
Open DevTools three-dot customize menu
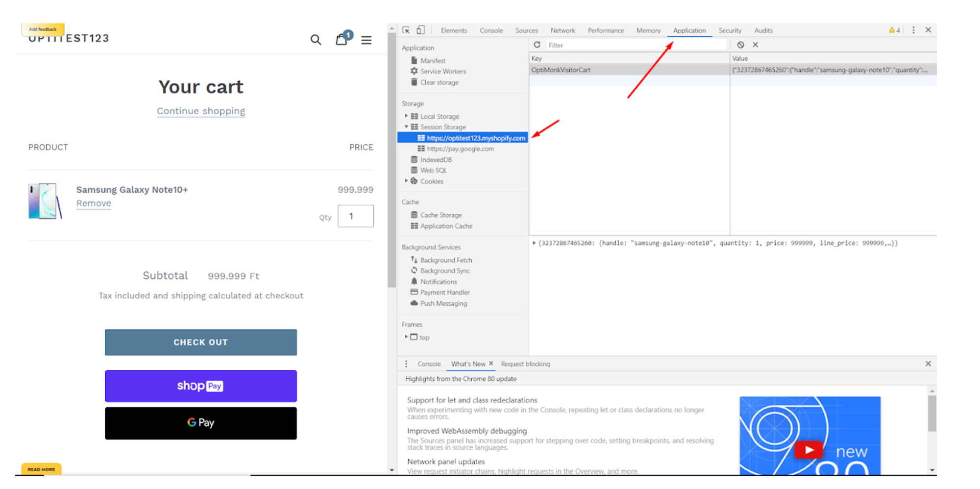913,30
